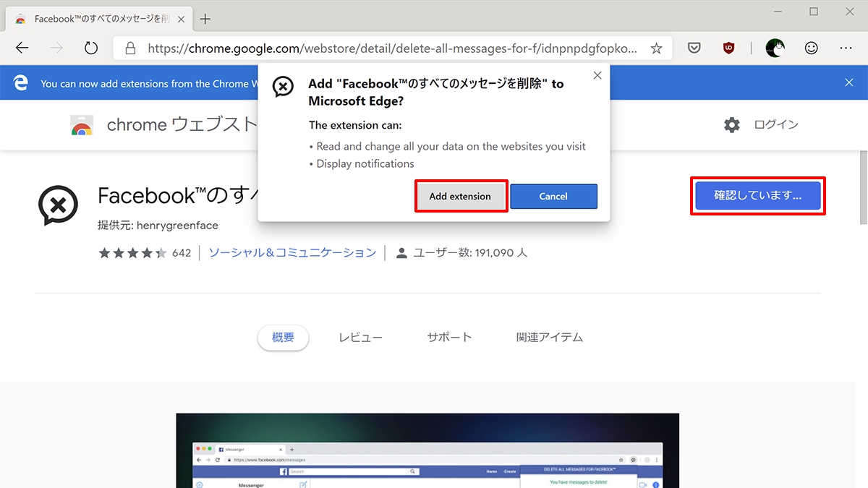Open the Edge settings and more menu

pyautogui.click(x=846, y=48)
